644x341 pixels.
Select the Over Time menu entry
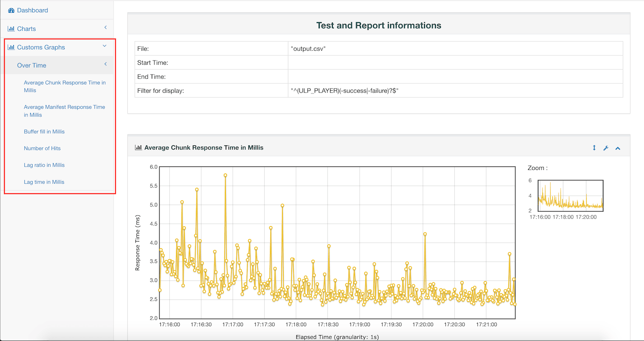point(32,65)
